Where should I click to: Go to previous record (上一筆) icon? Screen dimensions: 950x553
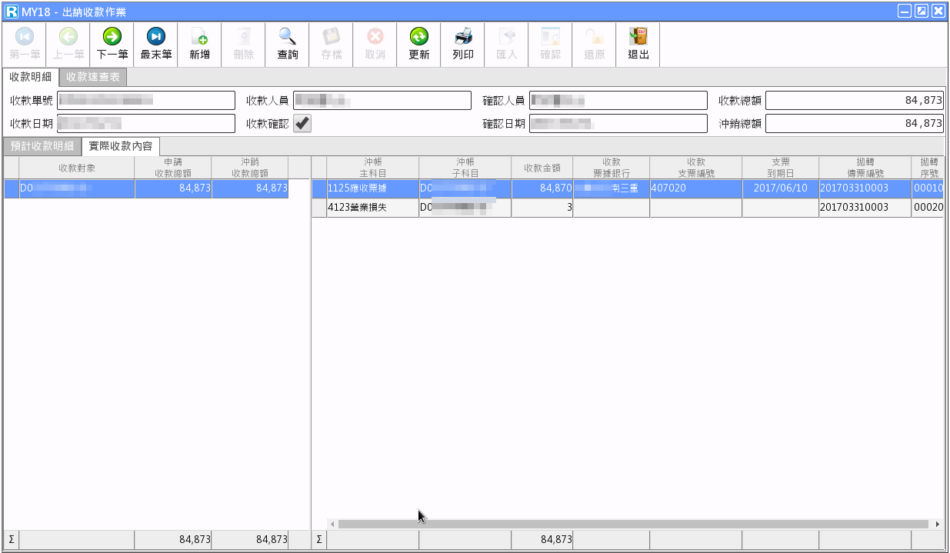coord(68,44)
